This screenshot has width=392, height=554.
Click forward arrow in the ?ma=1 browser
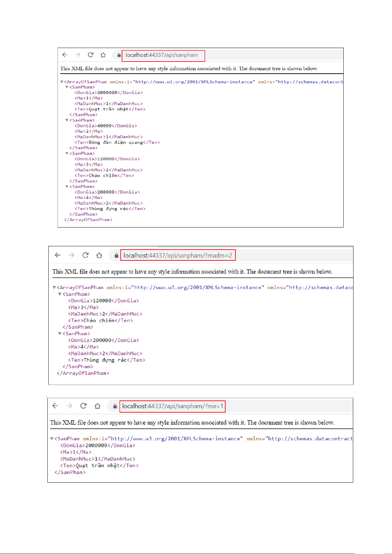coord(69,406)
